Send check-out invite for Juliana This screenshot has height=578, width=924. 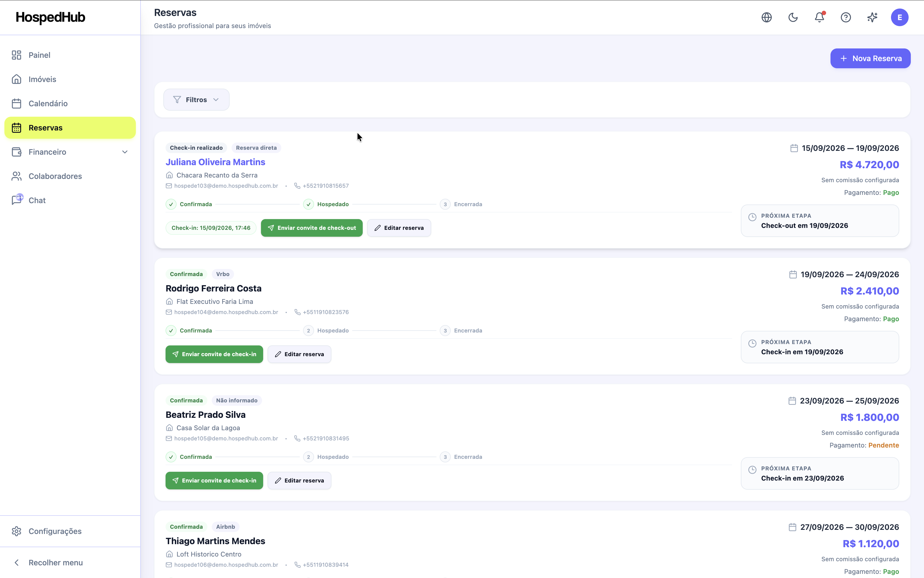(x=312, y=228)
